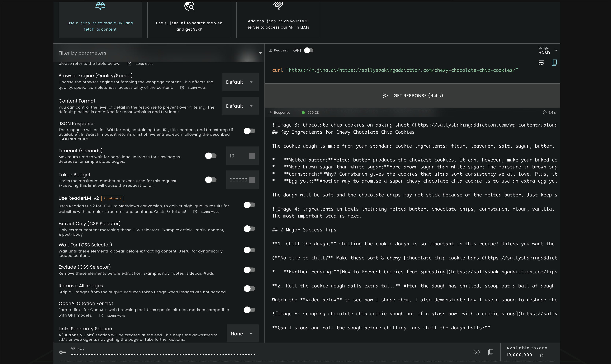
Task: Open Learn More link near table reference
Action: pyautogui.click(x=144, y=64)
